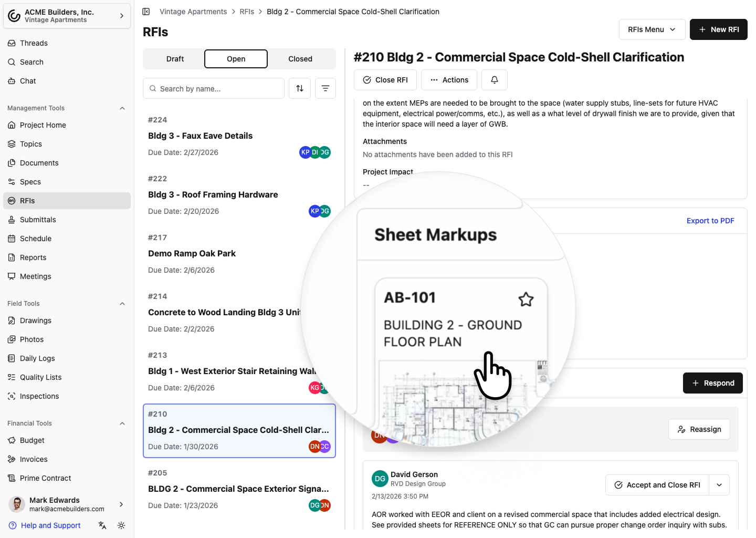The height and width of the screenshot is (538, 756).
Task: Switch to the Closed tab
Action: coord(300,59)
